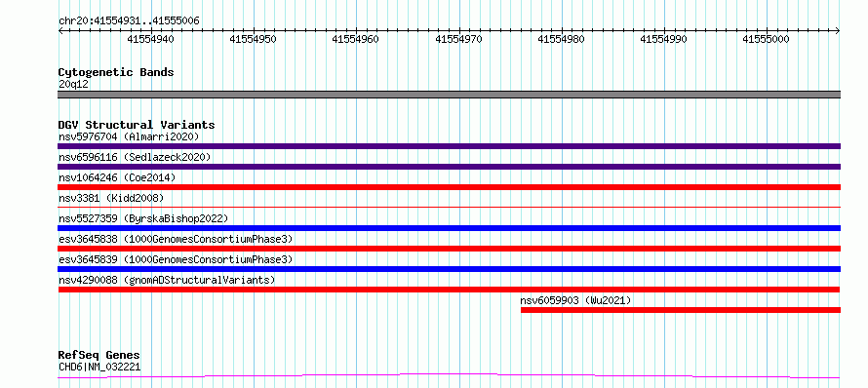Click the thin red line of nsv3381

click(449, 207)
